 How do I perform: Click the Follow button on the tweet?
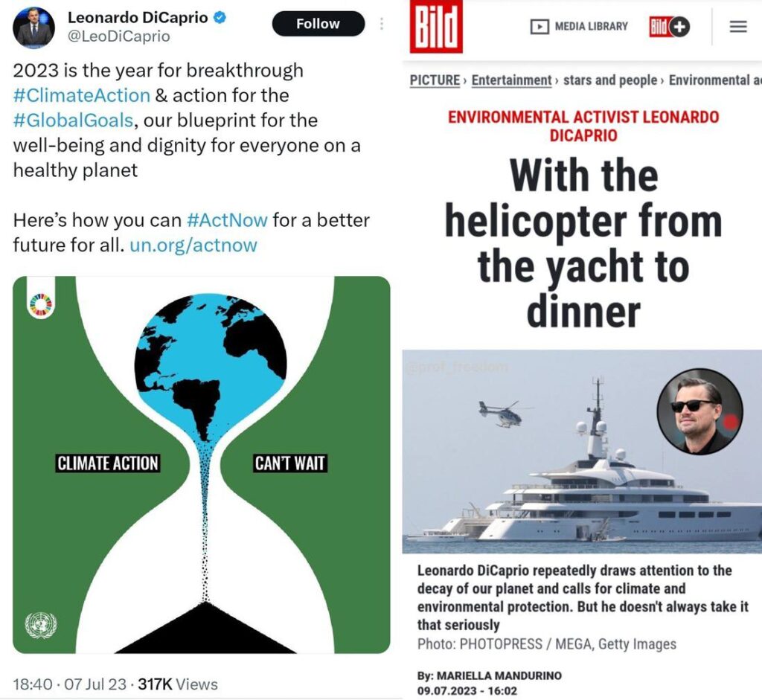pyautogui.click(x=318, y=24)
